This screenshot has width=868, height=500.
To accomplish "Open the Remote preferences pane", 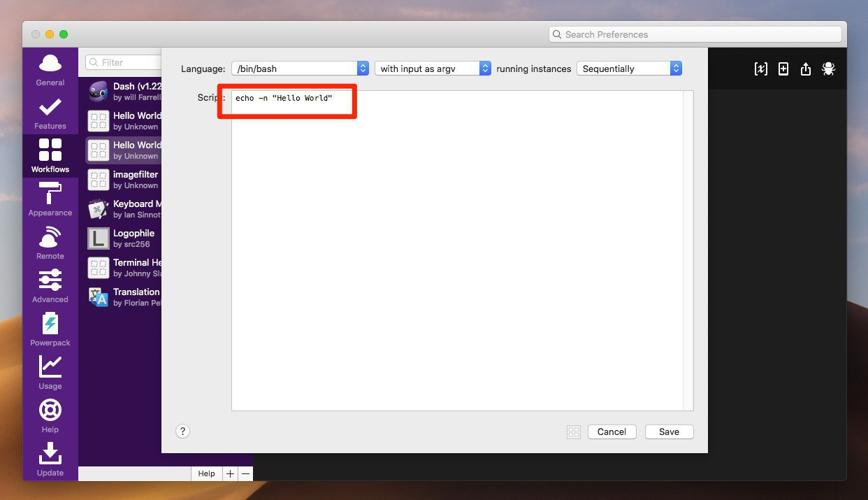I will pos(50,243).
